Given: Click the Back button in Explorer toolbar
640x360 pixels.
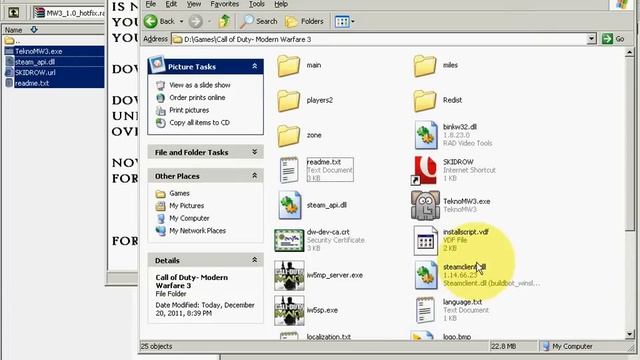Looking at the screenshot, I should coord(160,21).
